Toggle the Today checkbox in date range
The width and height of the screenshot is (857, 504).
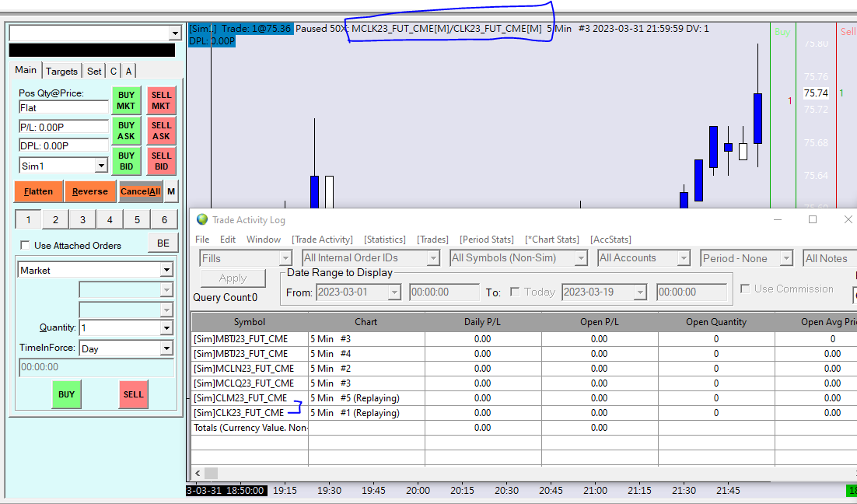[x=515, y=292]
